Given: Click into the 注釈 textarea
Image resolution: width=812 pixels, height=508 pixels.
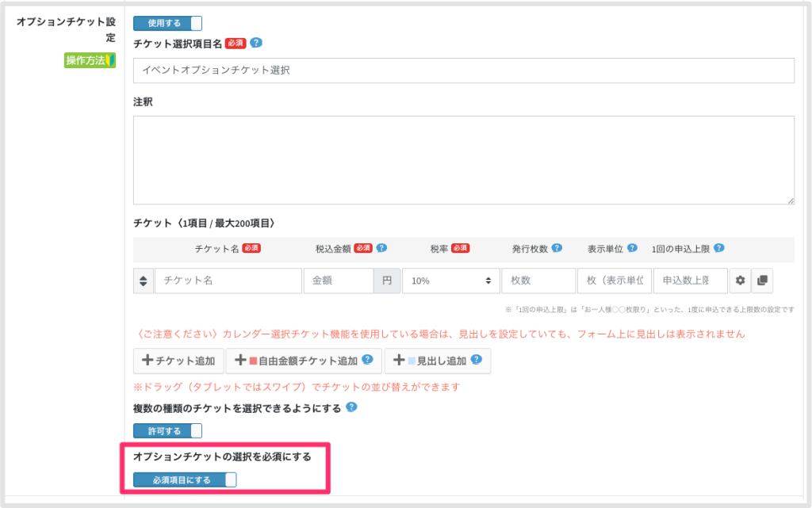Looking at the screenshot, I should click(463, 160).
